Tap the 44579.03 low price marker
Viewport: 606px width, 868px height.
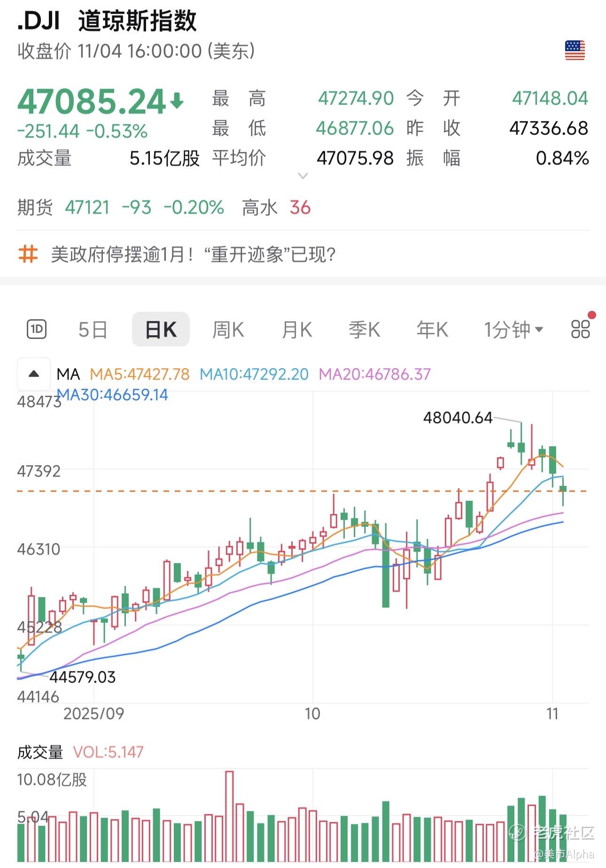click(x=82, y=677)
